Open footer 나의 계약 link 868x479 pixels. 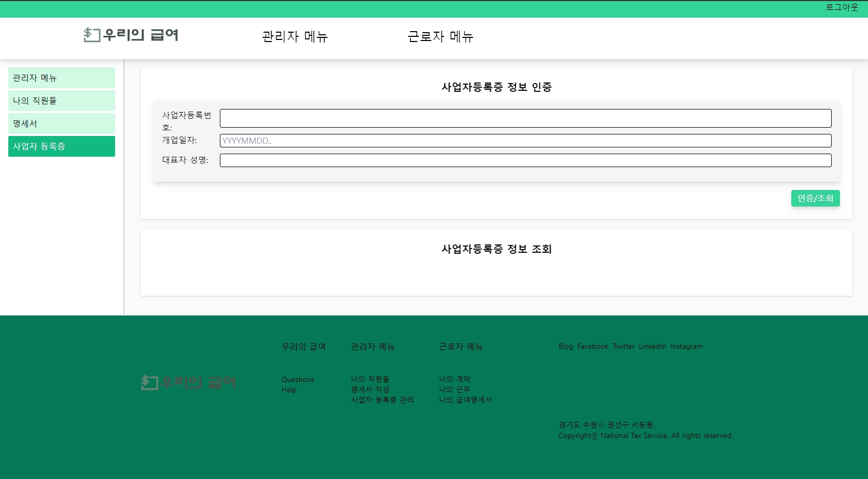455,379
